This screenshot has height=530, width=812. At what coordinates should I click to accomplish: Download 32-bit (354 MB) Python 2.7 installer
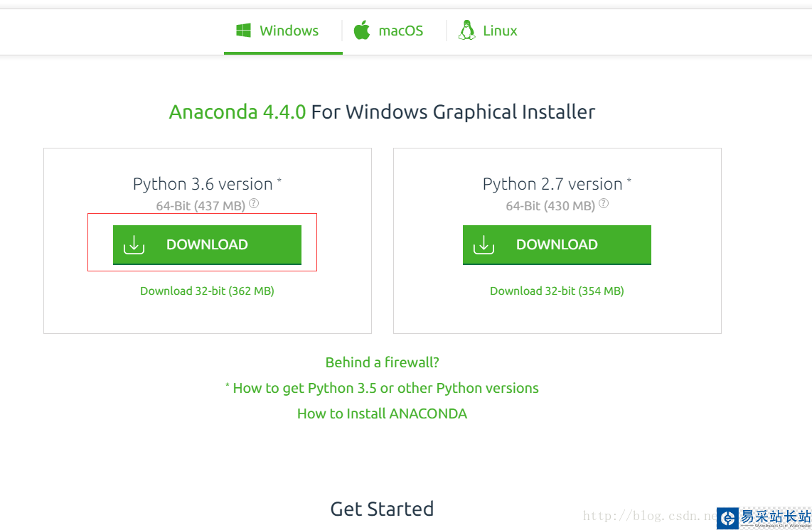[x=557, y=291]
